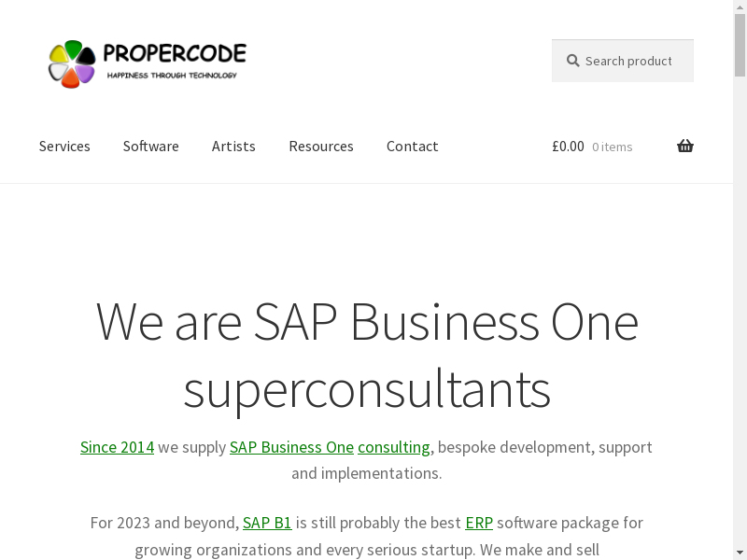Click the £0.00 cart total
This screenshot has height=560, width=747.
568,146
